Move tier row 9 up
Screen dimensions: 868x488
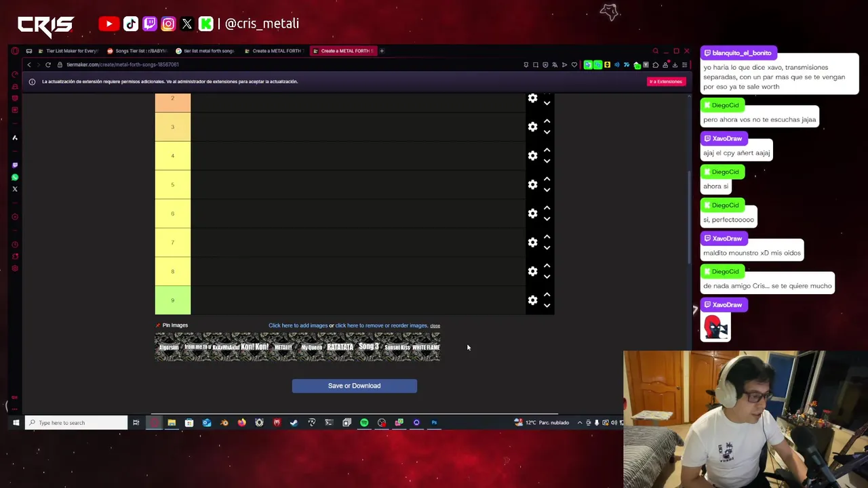click(x=547, y=294)
